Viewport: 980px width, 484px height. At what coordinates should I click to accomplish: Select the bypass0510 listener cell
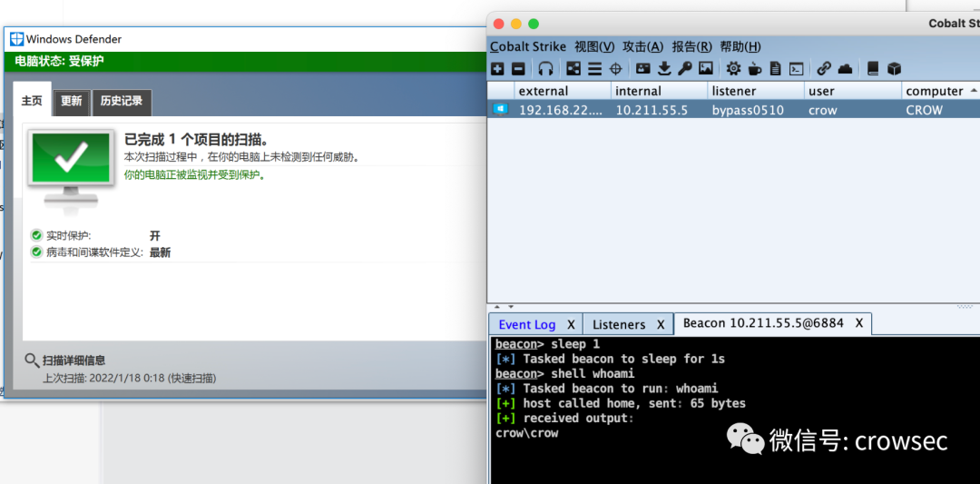(756, 110)
